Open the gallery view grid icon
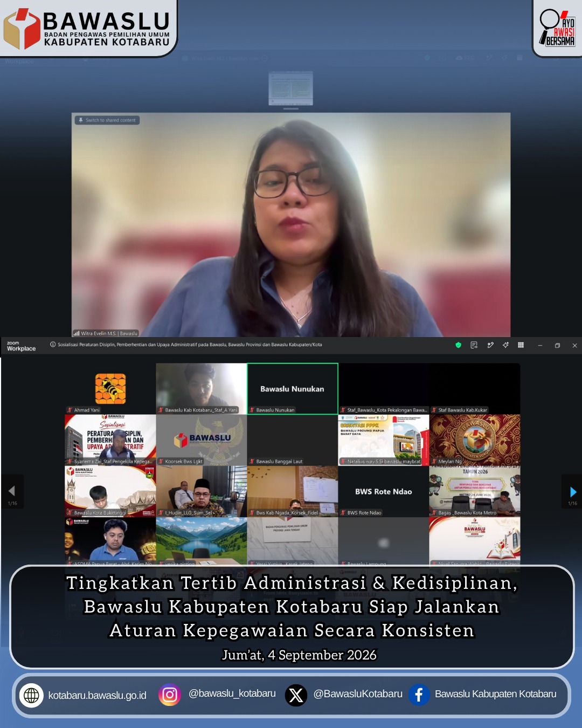582x728 pixels. tap(521, 345)
